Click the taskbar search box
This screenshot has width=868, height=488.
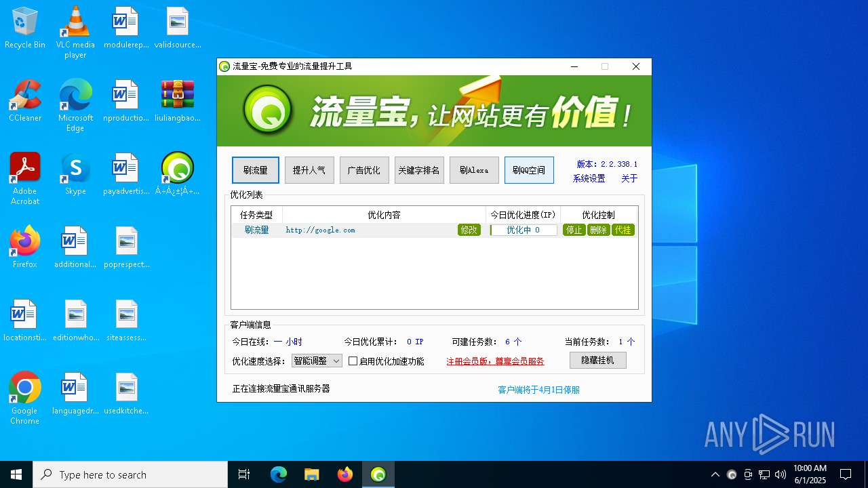point(130,474)
